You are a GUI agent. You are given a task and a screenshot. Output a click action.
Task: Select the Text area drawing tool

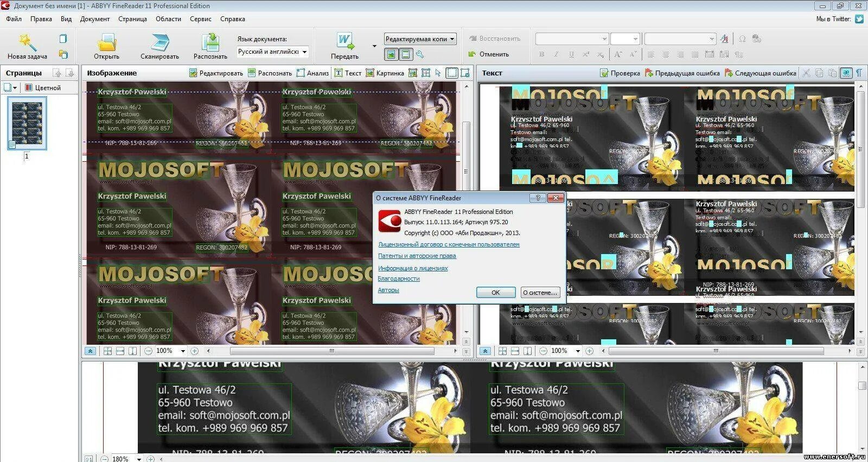click(348, 73)
